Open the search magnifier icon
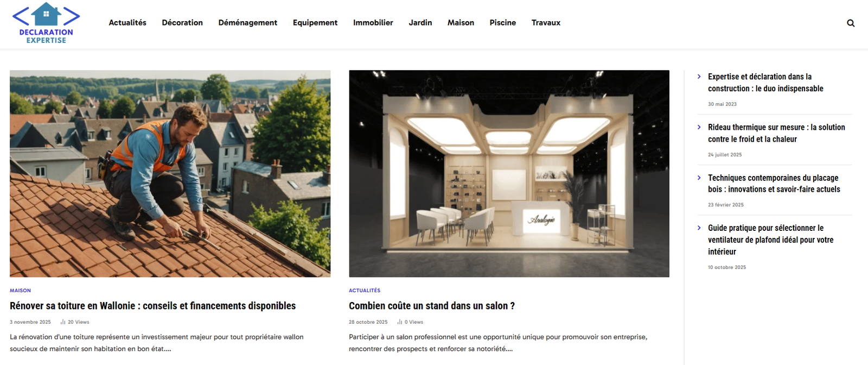 pos(851,23)
